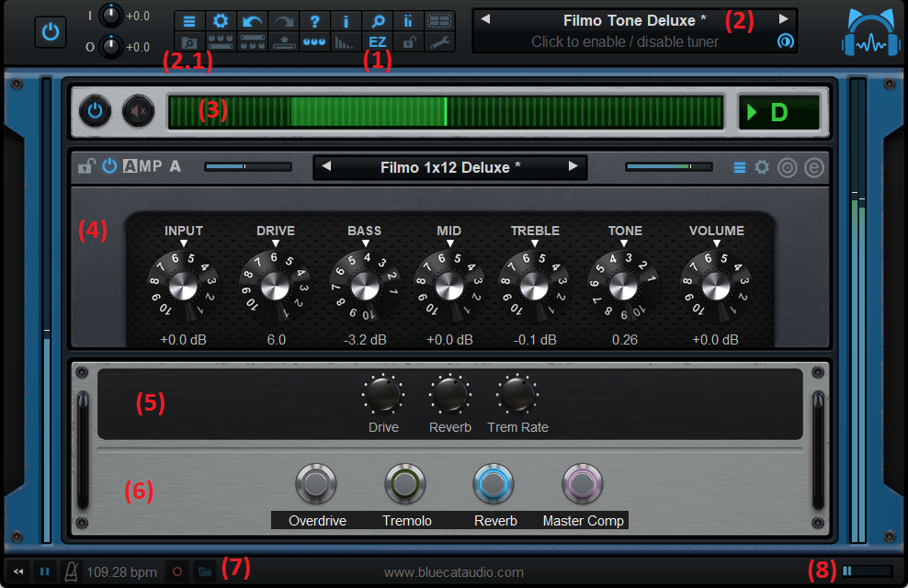908x588 pixels.
Task: Toggle the Master Comp footswitch
Action: [583, 484]
